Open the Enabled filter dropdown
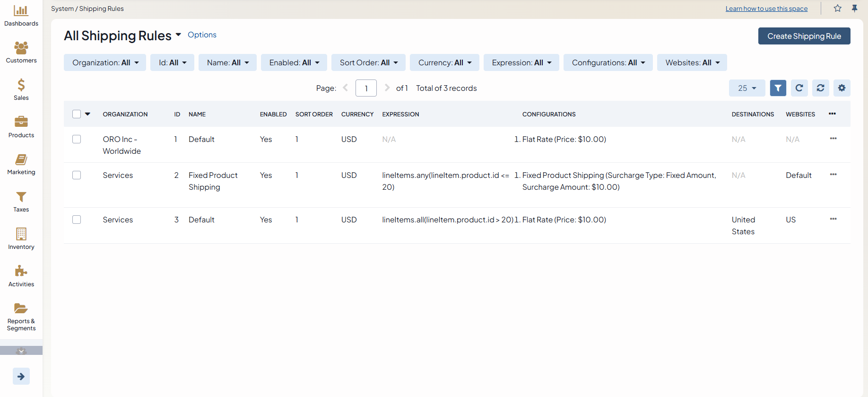 [x=294, y=62]
